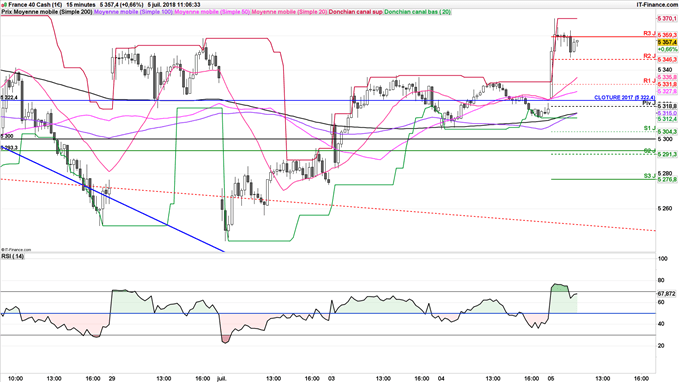Click the 5 312,4 green price tag
This screenshot has height=382, width=679.
[x=667, y=119]
